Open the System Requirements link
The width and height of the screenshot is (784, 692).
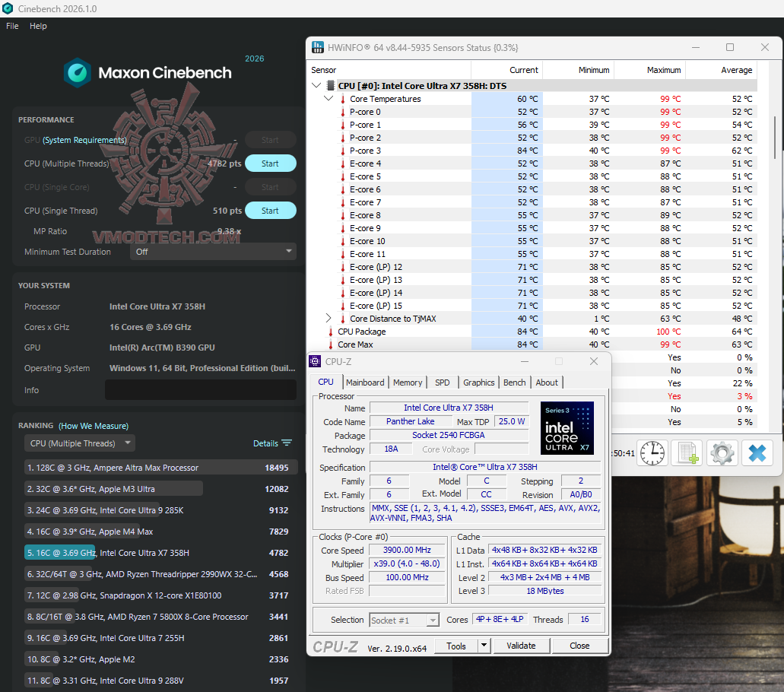tap(84, 140)
